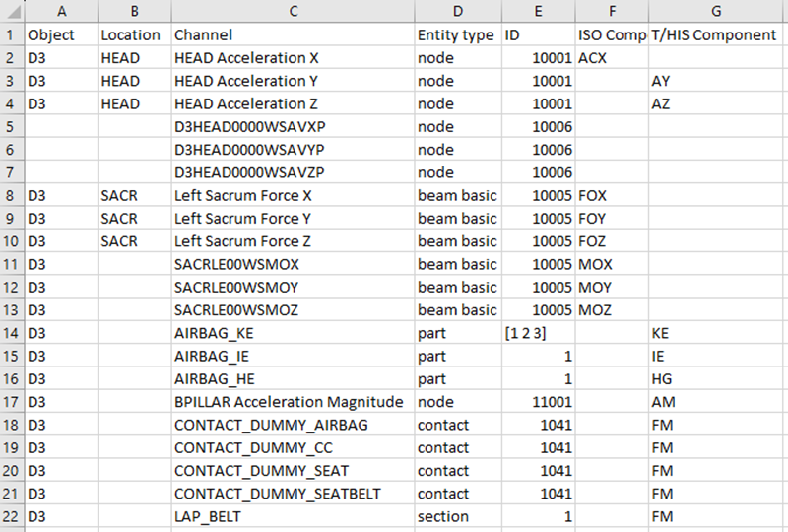Screen dimensions: 788x532
Task: Click the 'T/HIS Component' header cell
Action: click(714, 35)
